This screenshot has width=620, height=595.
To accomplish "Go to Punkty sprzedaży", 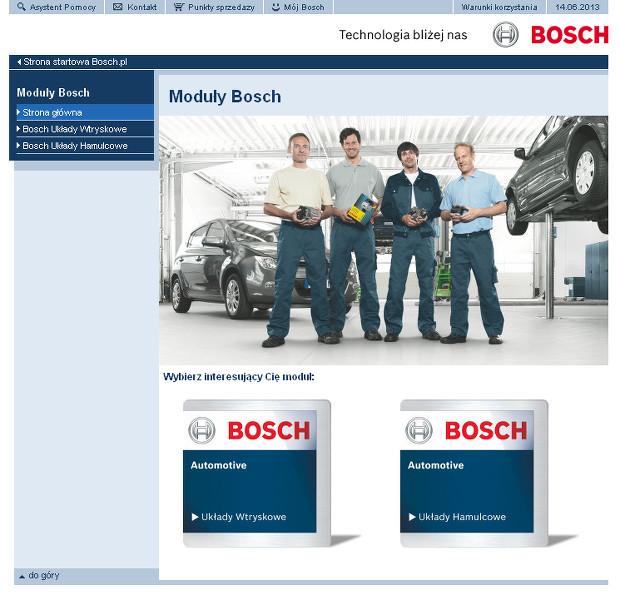I will coord(221,7).
